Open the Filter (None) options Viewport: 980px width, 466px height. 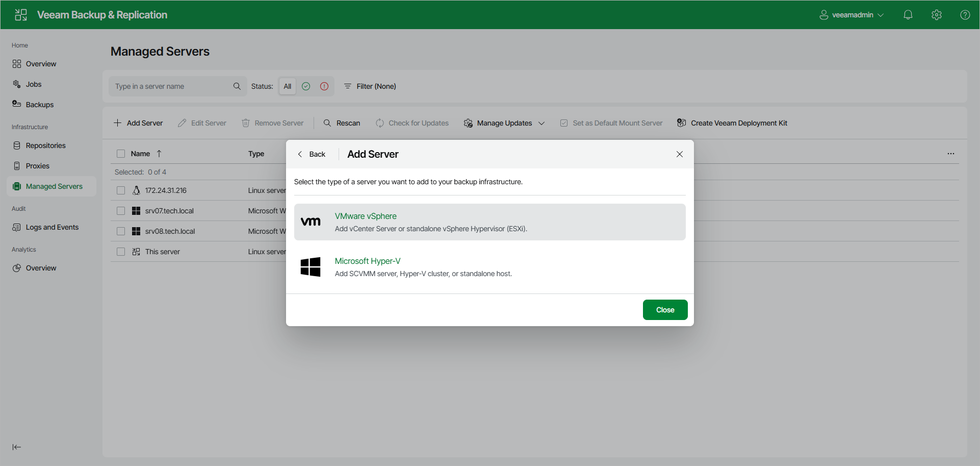tap(370, 86)
